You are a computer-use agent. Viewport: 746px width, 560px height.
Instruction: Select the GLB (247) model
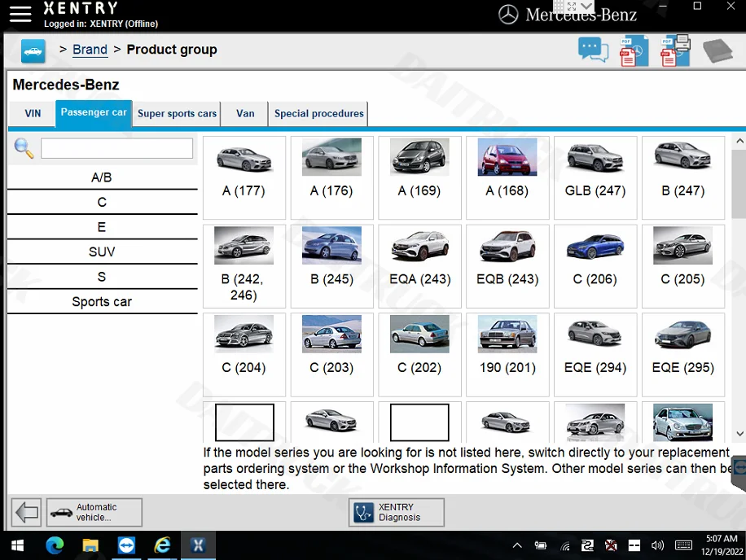click(595, 177)
